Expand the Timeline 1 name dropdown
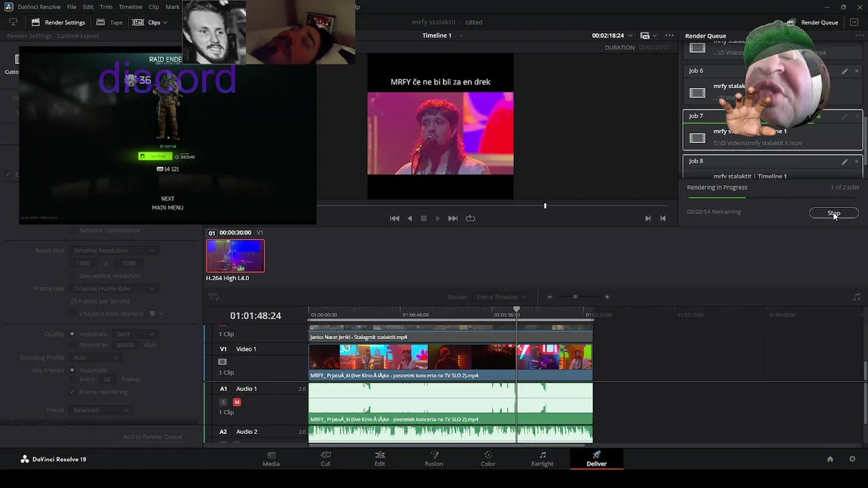Image resolution: width=868 pixels, height=488 pixels. click(461, 35)
